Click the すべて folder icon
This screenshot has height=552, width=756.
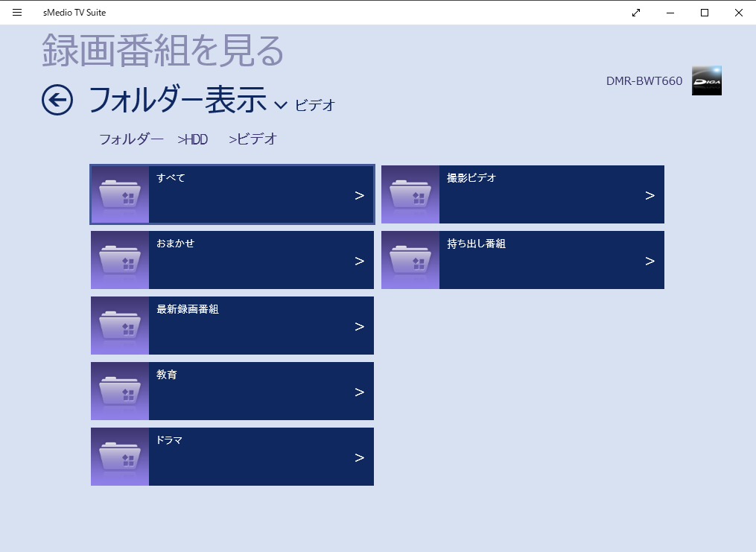point(120,194)
